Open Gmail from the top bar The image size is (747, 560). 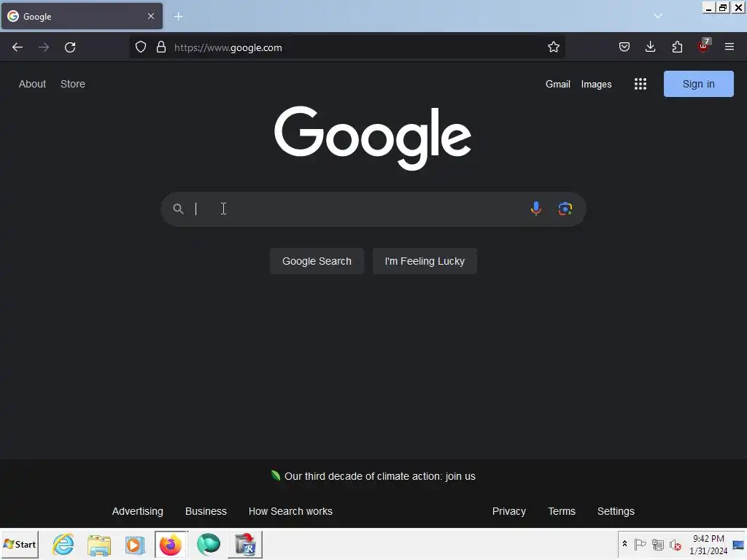pyautogui.click(x=558, y=85)
